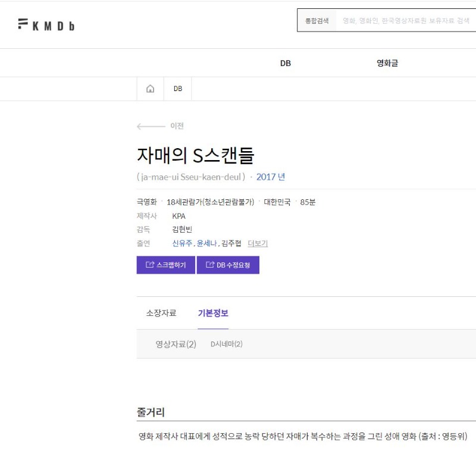Image resolution: width=476 pixels, height=451 pixels.
Task: Expand cast list with 더보기
Action: (x=258, y=243)
